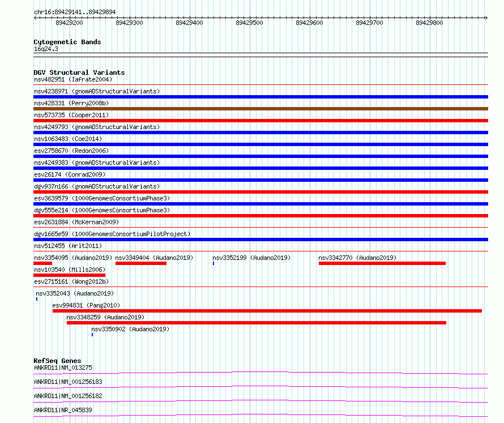
Task: Click the brown nsv428331 Perry2008b bar
Action: pos(260,109)
